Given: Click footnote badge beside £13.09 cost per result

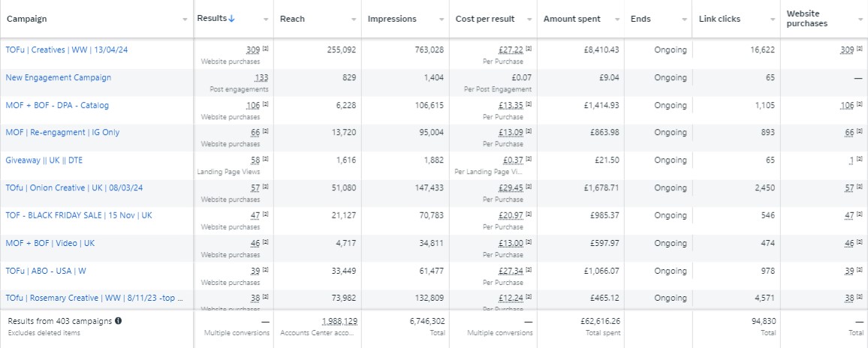Looking at the screenshot, I should 529,133.
